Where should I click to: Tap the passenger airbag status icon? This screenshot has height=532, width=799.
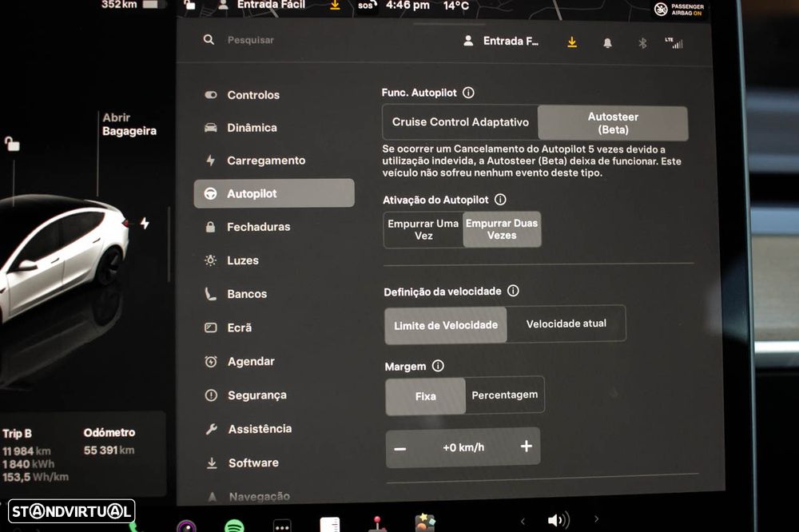point(679,9)
